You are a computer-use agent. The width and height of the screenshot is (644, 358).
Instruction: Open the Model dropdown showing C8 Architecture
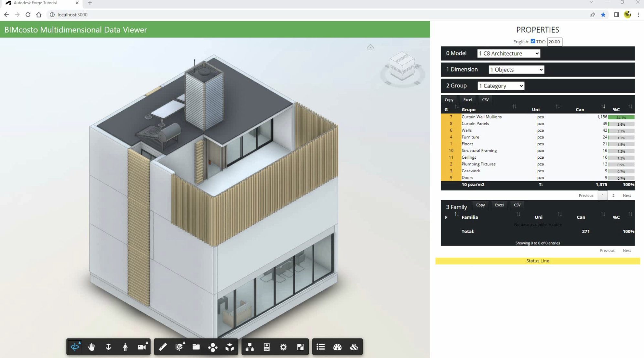508,53
